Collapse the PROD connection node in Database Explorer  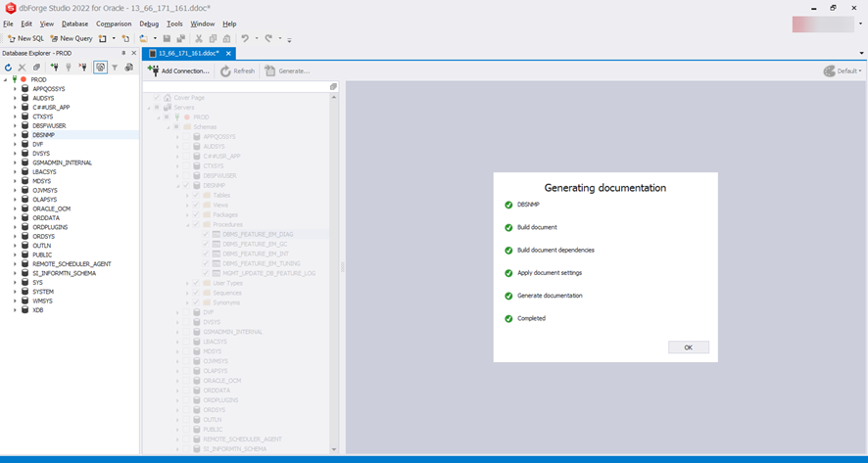[5, 80]
